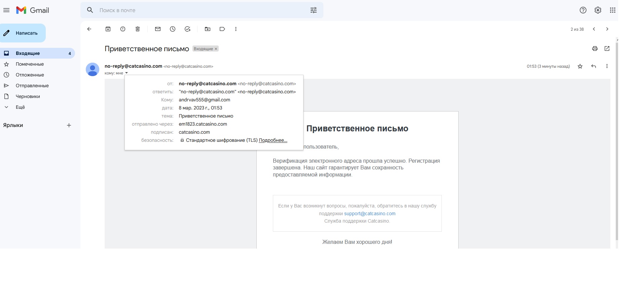Screen dimensions: 644x292
Task: Go to Черновики folder
Action: click(x=28, y=96)
